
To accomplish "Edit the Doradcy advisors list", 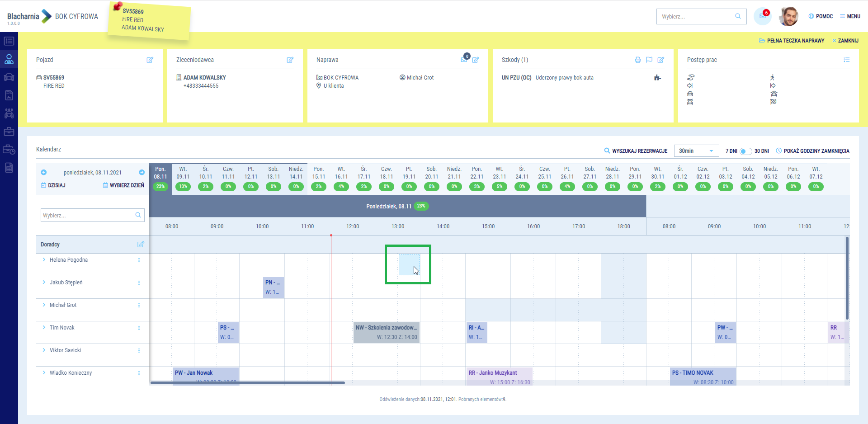I will (141, 244).
